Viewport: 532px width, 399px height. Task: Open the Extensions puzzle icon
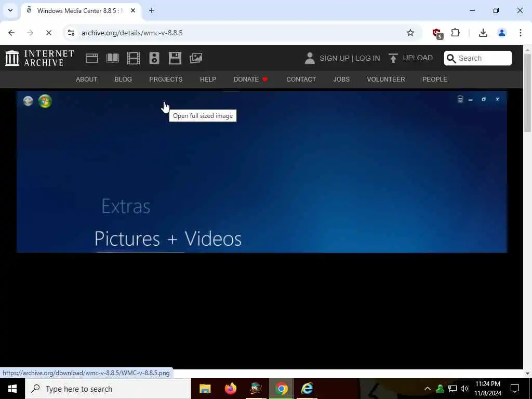click(x=455, y=33)
